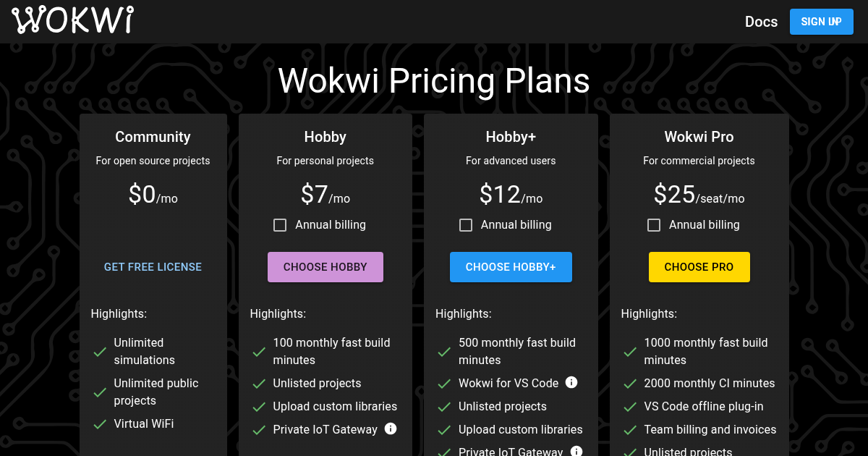Click checkmark beside Upload custom libraries in Hobby
This screenshot has width=868, height=456.
click(x=259, y=407)
